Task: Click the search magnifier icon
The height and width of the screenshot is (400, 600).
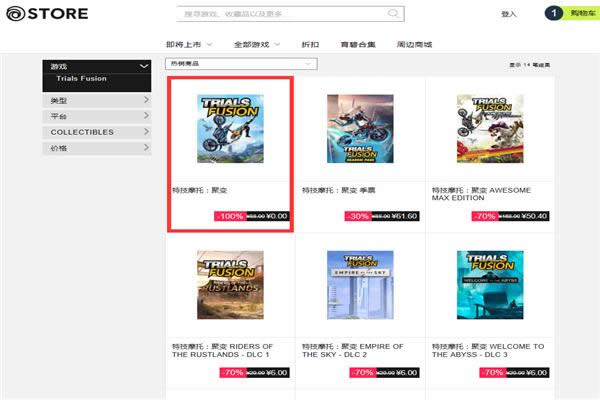Action: (393, 14)
